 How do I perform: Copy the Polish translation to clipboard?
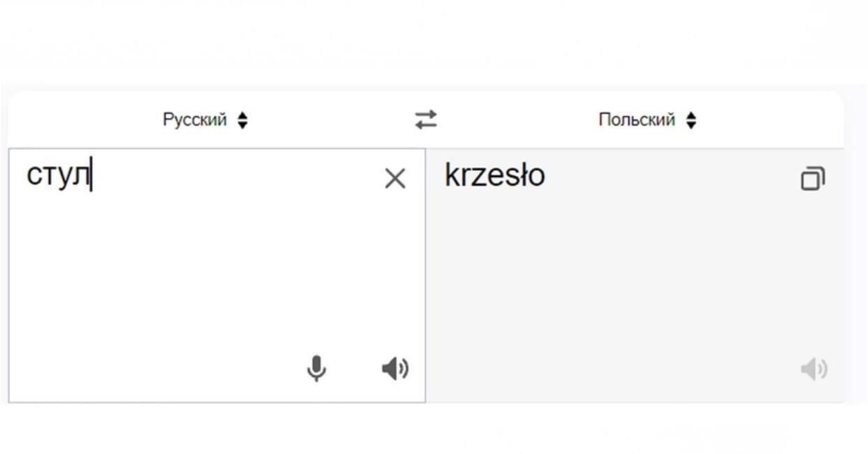[x=813, y=179]
